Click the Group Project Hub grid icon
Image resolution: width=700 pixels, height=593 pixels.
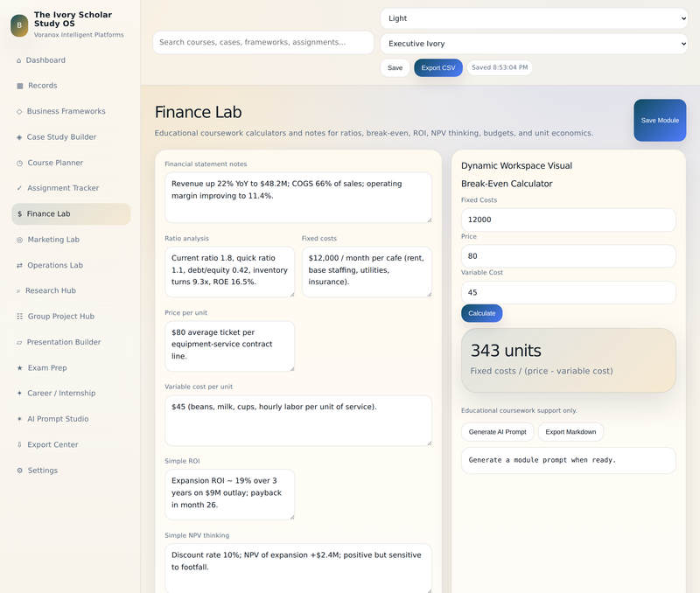[19, 317]
